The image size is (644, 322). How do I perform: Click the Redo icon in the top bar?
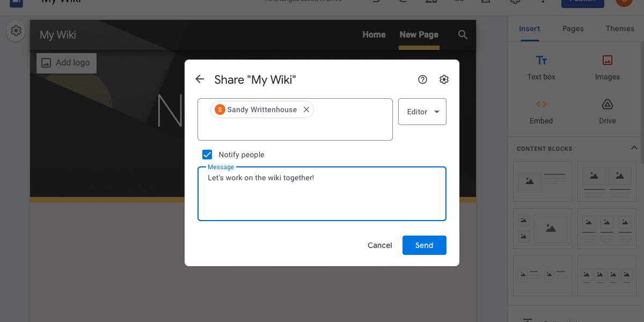coord(401,2)
